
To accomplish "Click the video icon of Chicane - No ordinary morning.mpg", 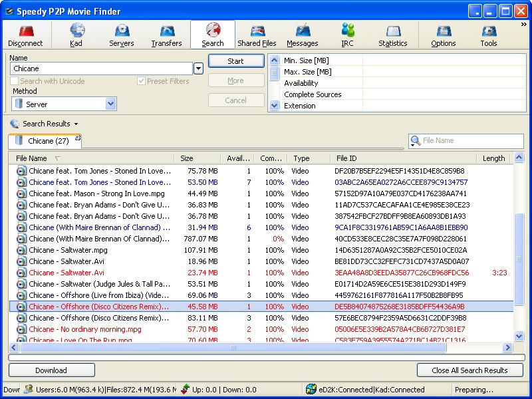I will point(21,329).
